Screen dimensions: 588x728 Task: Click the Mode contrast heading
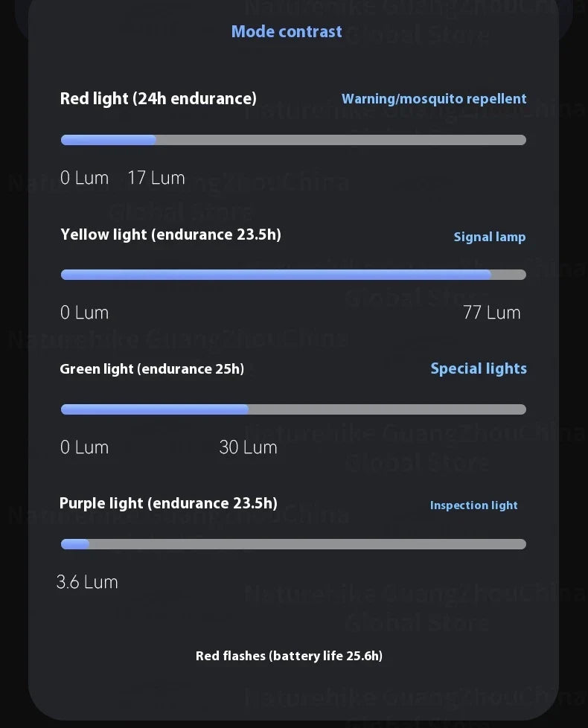[x=287, y=31]
